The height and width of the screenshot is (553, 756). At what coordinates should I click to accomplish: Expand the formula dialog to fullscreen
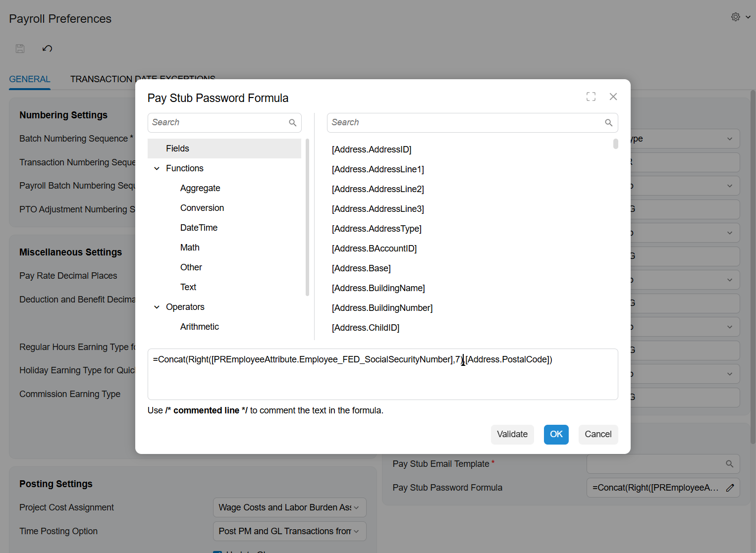(x=591, y=97)
